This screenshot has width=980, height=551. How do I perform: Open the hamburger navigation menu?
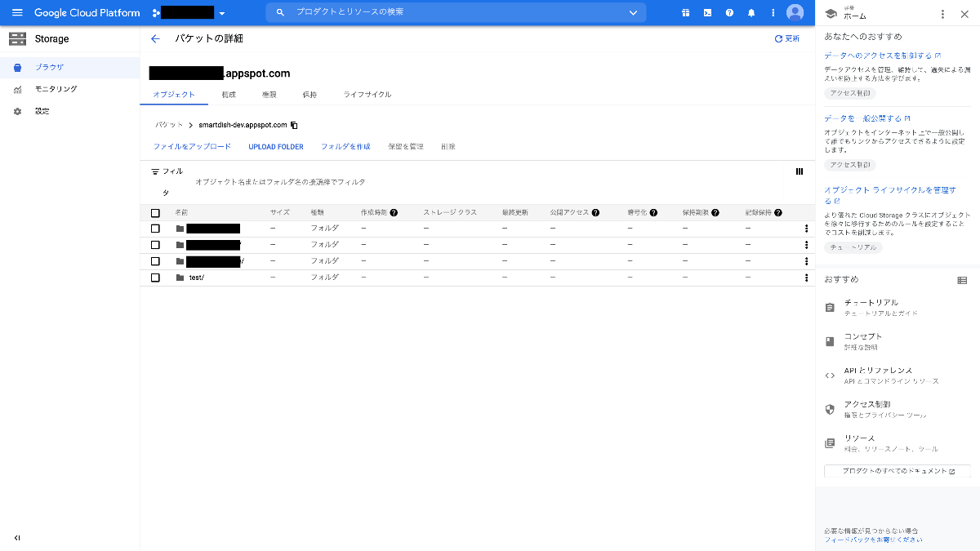point(17,12)
